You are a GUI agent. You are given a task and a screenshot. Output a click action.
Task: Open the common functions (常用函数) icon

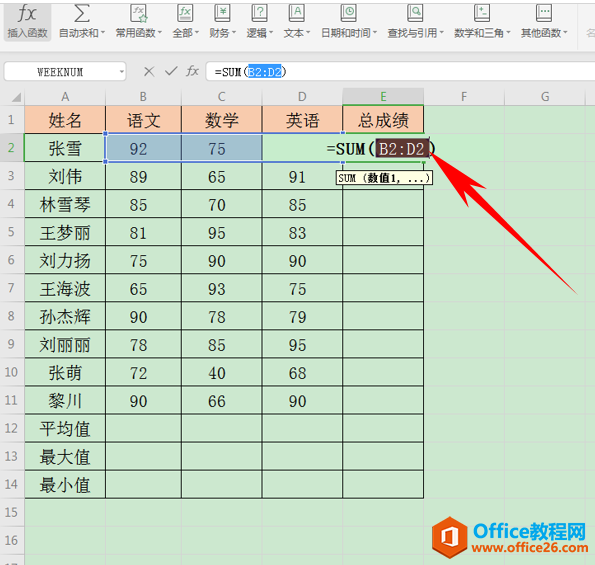coord(138,13)
